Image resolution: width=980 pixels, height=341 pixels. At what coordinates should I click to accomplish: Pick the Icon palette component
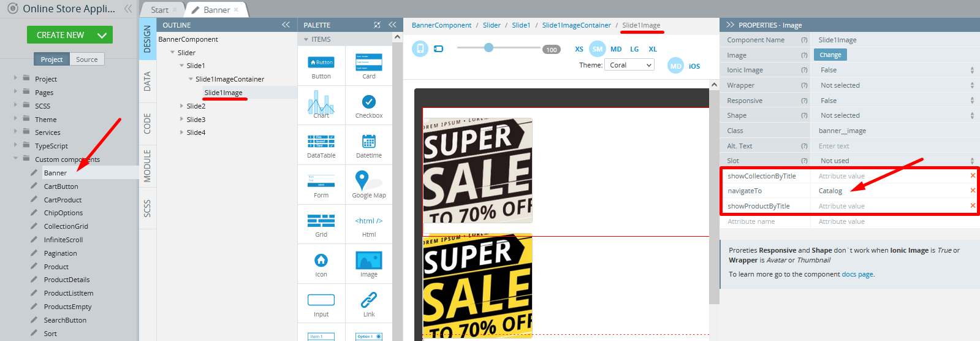(x=321, y=264)
